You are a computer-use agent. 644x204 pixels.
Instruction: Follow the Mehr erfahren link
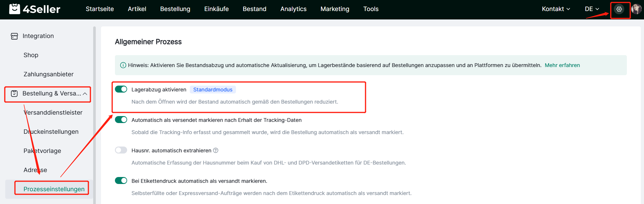[562, 65]
